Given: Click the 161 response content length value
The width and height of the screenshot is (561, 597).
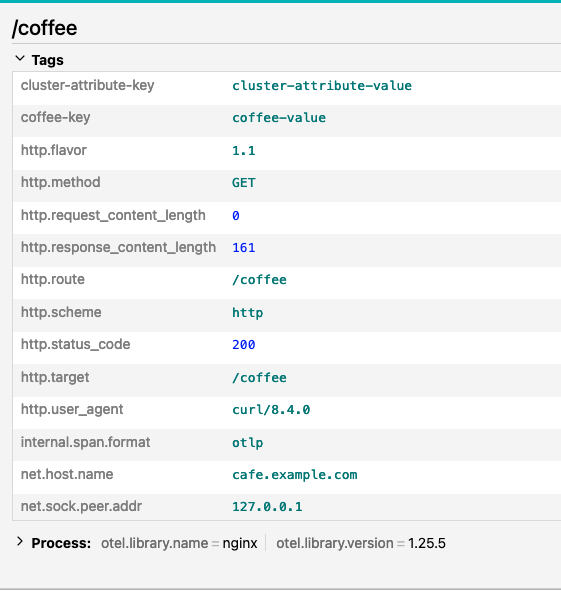Looking at the screenshot, I should pyautogui.click(x=244, y=248).
